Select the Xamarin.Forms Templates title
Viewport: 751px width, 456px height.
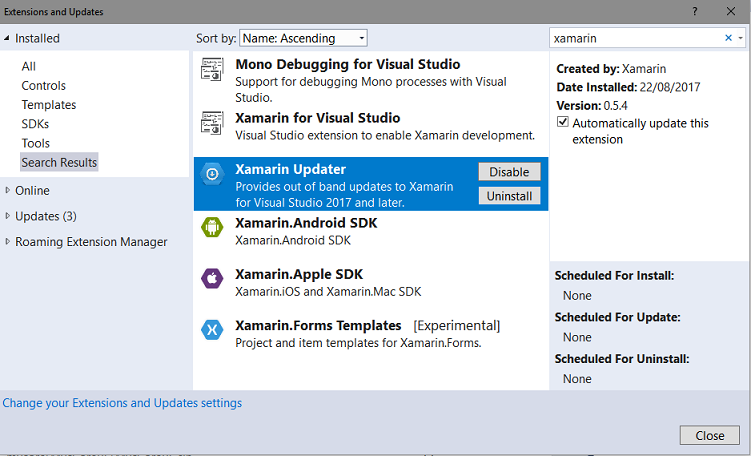pyautogui.click(x=318, y=325)
